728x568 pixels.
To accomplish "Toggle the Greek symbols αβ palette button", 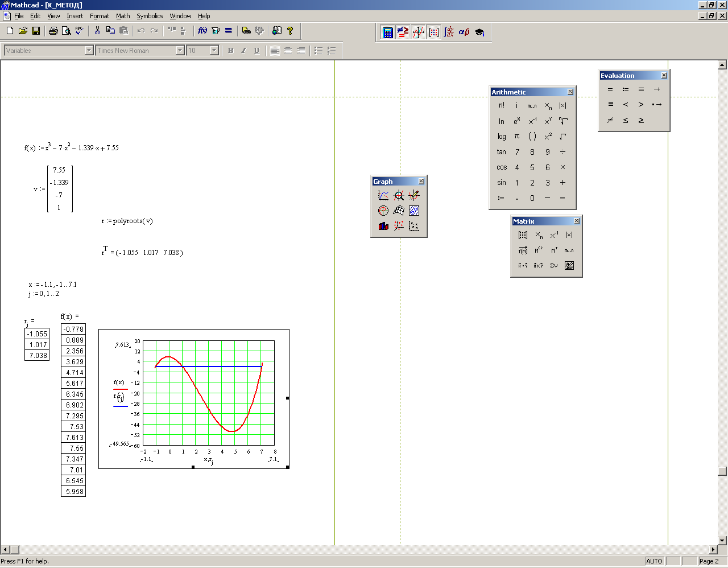I will tap(464, 32).
